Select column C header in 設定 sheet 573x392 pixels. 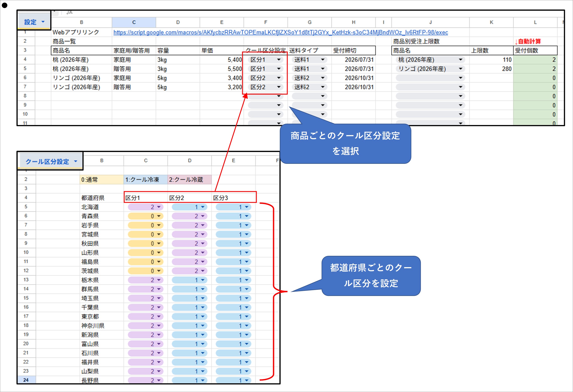134,22
